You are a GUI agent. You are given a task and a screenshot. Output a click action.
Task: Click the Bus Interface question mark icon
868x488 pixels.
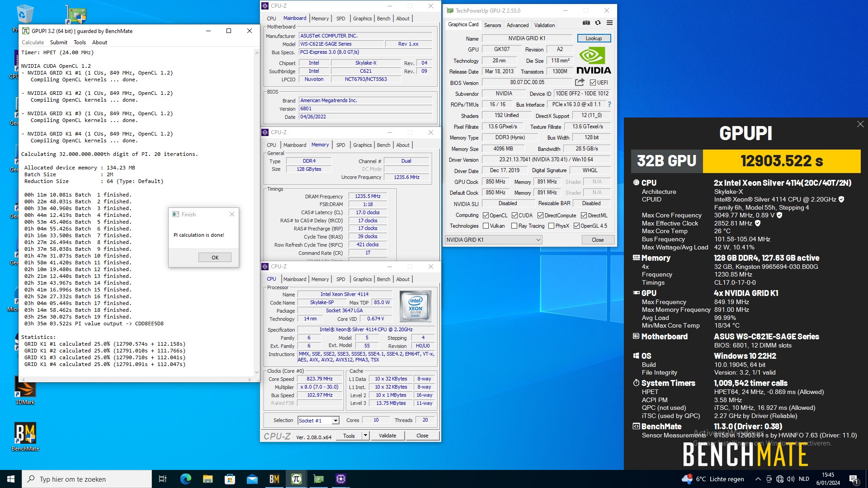coord(609,104)
